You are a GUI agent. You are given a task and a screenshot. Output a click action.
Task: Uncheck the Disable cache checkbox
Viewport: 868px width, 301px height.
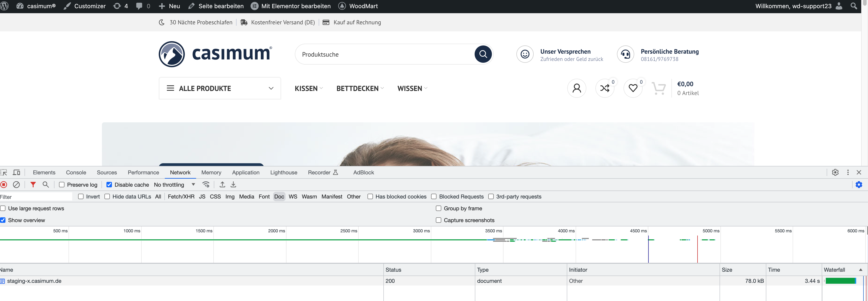point(109,185)
